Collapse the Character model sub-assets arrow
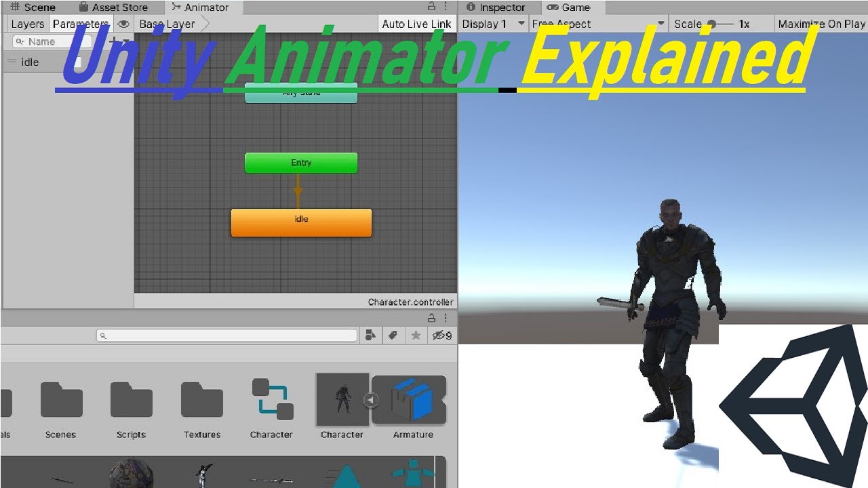Image resolution: width=868 pixels, height=488 pixels. click(x=370, y=401)
